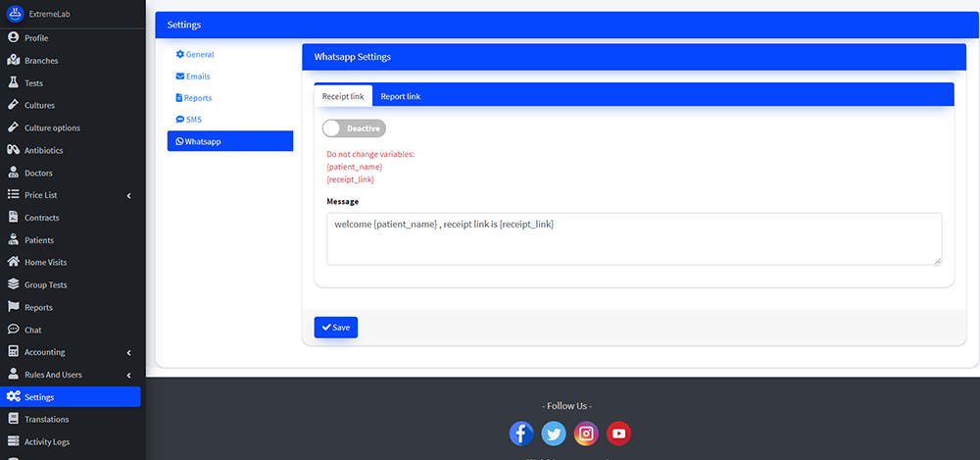Expand Rules And Users submenu

[x=129, y=375]
